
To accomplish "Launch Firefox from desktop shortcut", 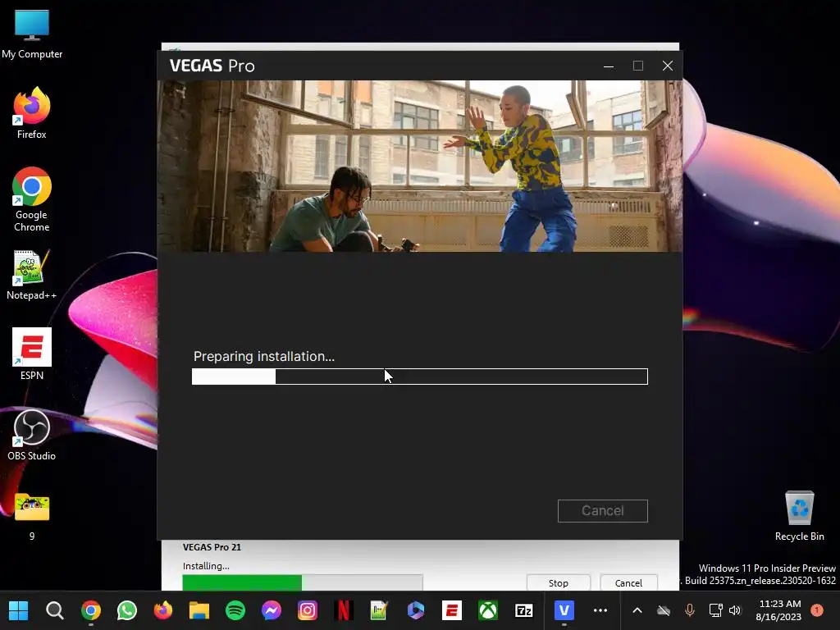I will (32, 113).
